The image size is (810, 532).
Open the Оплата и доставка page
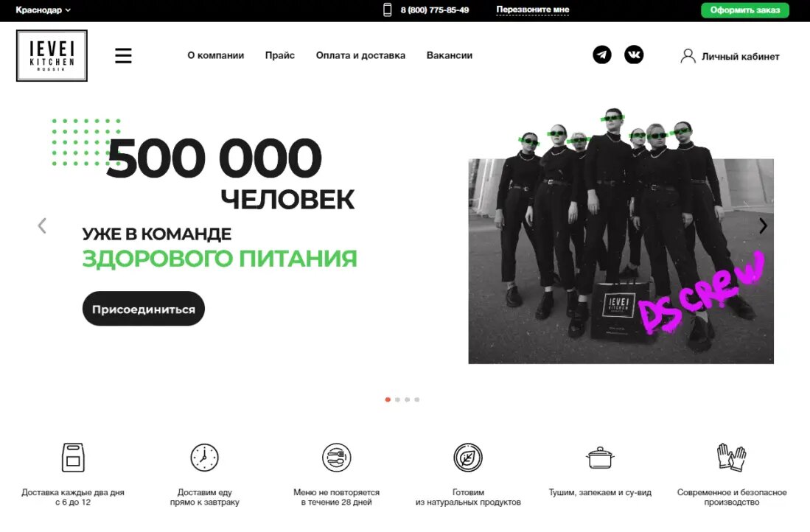[x=360, y=55]
